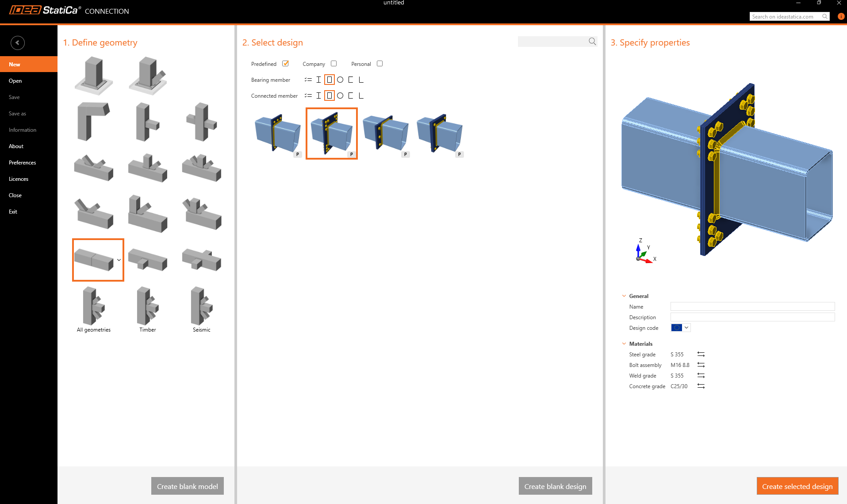The image size is (847, 504).
Task: Open the All geometries category
Action: point(94,309)
